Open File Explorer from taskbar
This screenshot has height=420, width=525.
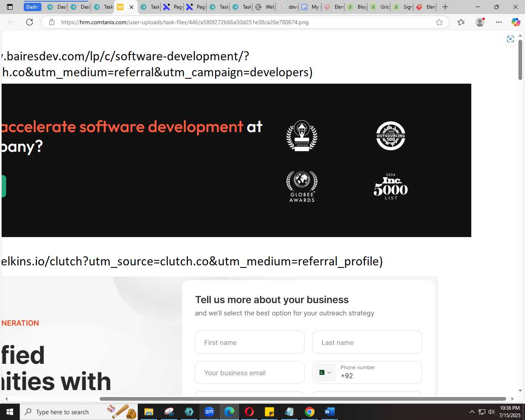pos(149,412)
